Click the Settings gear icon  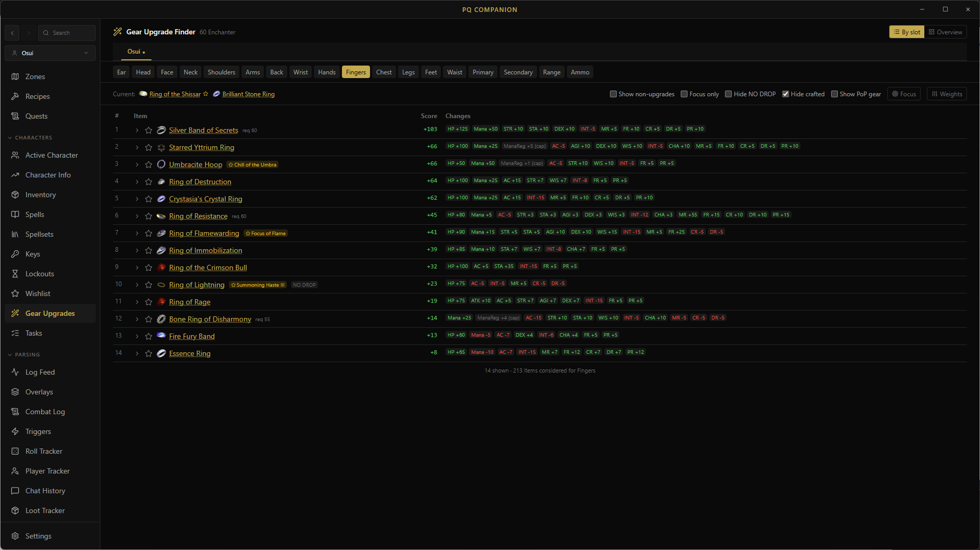click(x=15, y=536)
